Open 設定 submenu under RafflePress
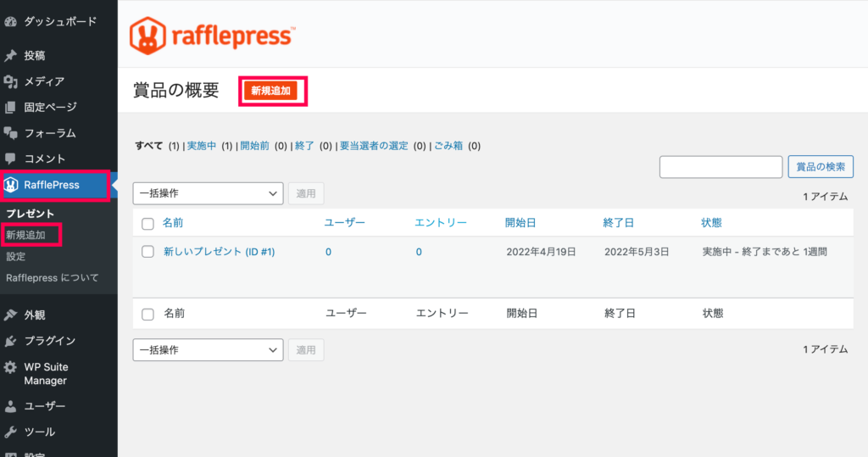The width and height of the screenshot is (868, 457). pos(15,256)
